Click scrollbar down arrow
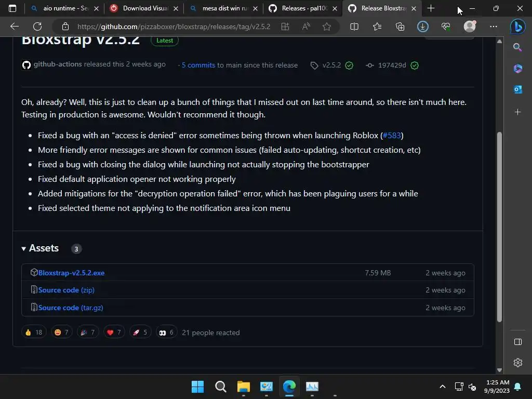The height and width of the screenshot is (399, 532). (x=499, y=370)
